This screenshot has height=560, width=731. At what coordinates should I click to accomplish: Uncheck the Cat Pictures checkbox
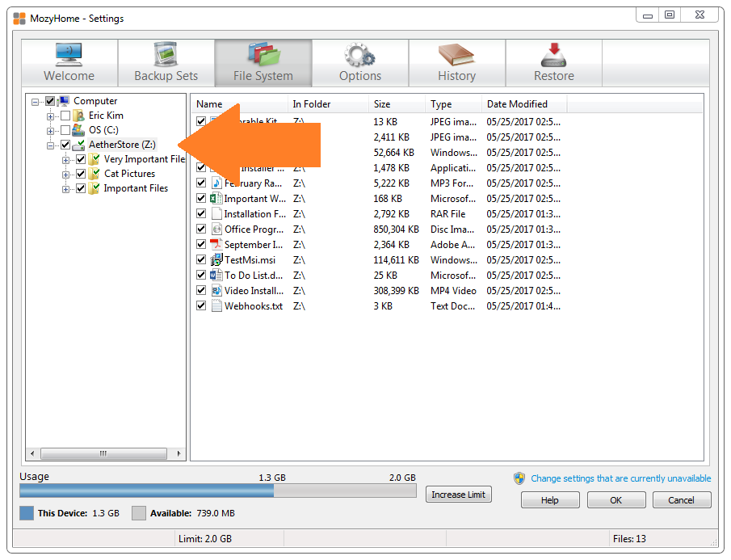point(81,174)
